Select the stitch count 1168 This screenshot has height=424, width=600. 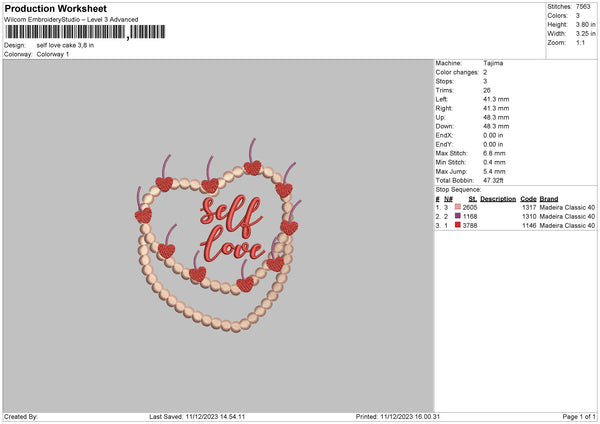coord(470,217)
